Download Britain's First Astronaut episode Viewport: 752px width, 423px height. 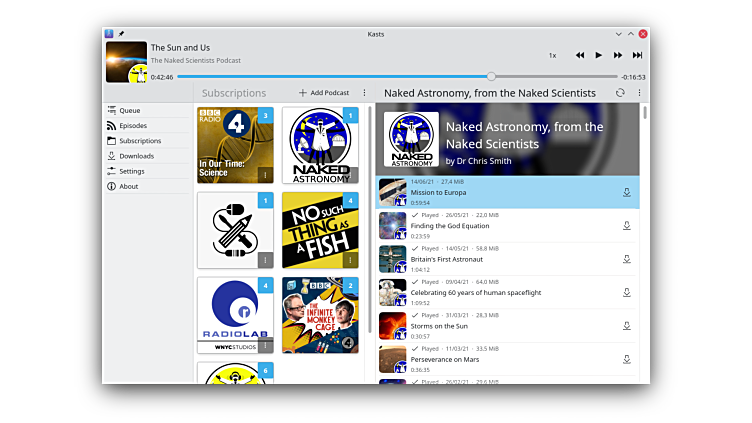[x=627, y=259]
